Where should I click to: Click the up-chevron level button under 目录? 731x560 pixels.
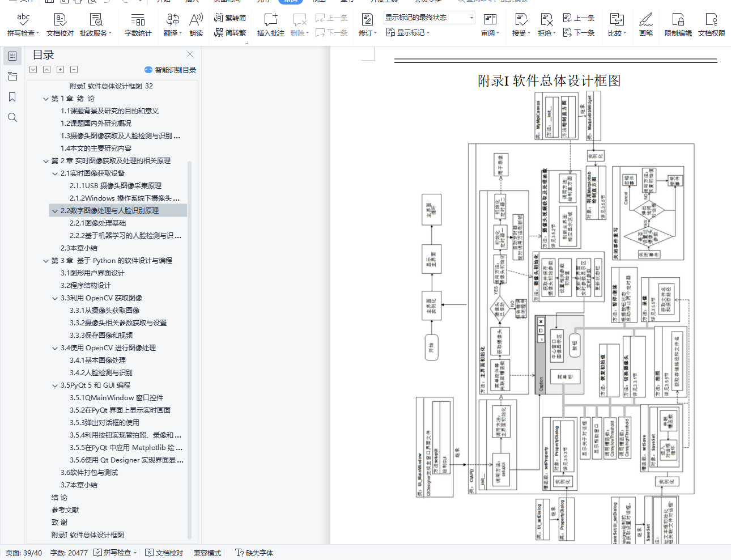(46, 69)
